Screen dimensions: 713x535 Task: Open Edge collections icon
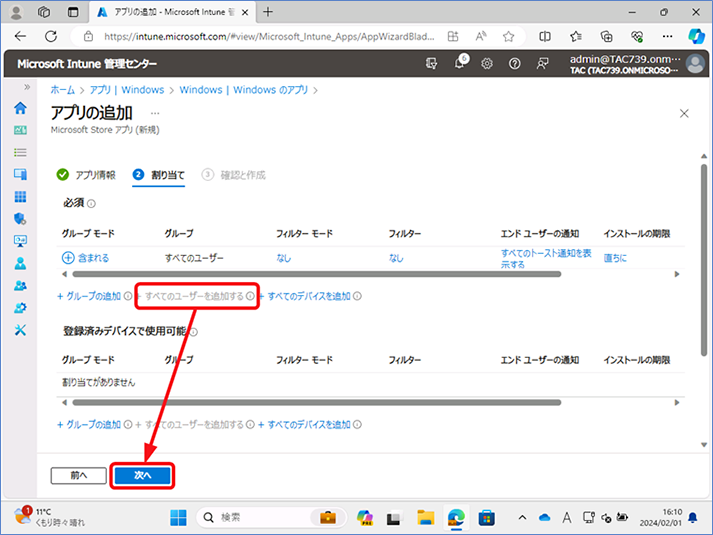[x=607, y=36]
